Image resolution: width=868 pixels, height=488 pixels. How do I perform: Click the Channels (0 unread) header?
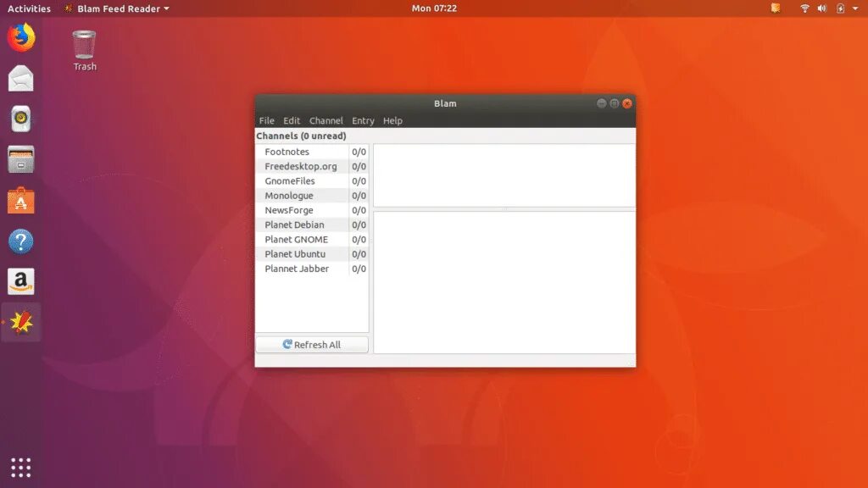301,136
